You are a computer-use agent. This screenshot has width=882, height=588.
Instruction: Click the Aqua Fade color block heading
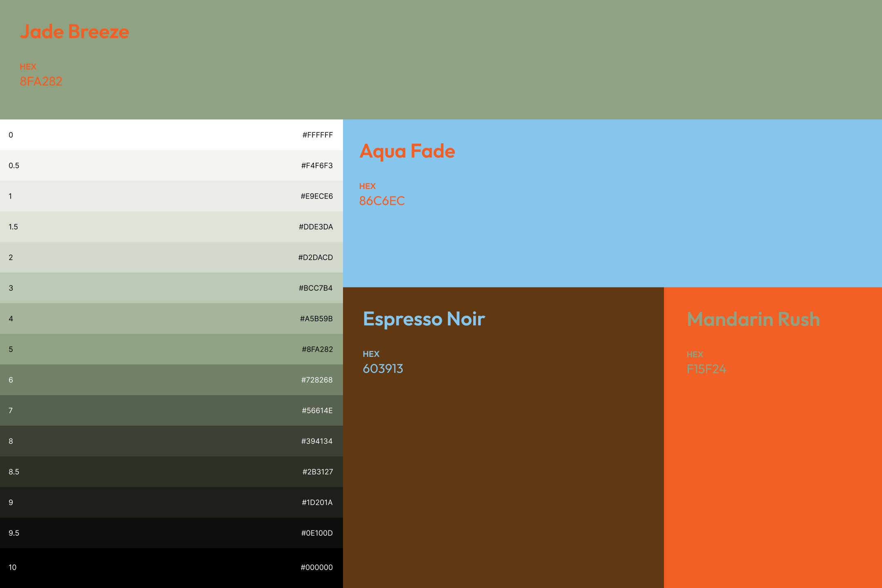(x=407, y=151)
